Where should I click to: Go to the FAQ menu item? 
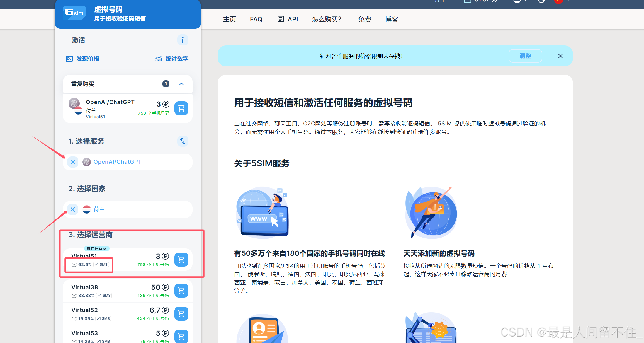click(256, 19)
